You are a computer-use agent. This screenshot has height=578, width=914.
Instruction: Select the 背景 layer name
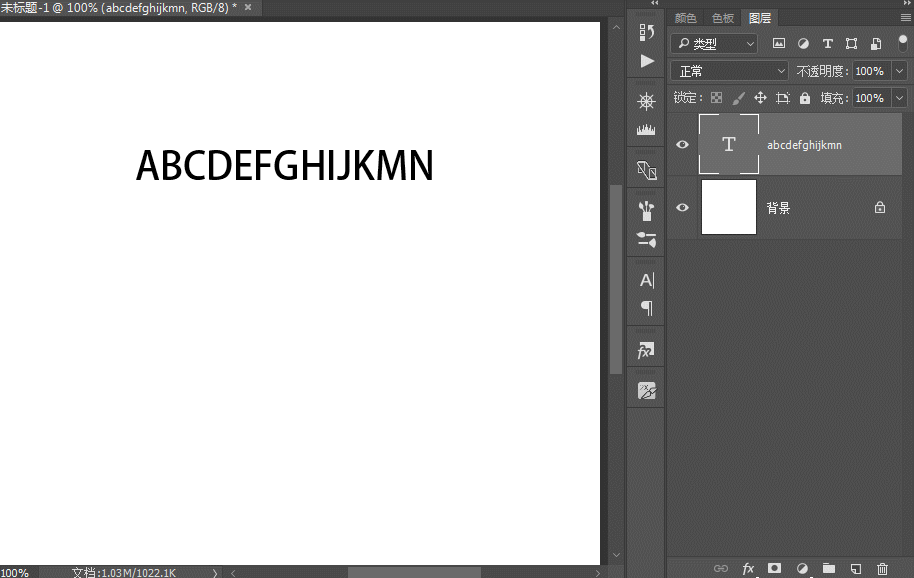tap(778, 208)
